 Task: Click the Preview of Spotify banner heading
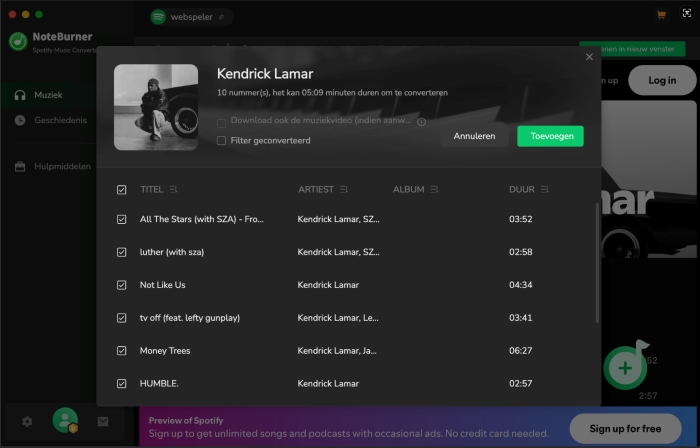click(x=186, y=421)
